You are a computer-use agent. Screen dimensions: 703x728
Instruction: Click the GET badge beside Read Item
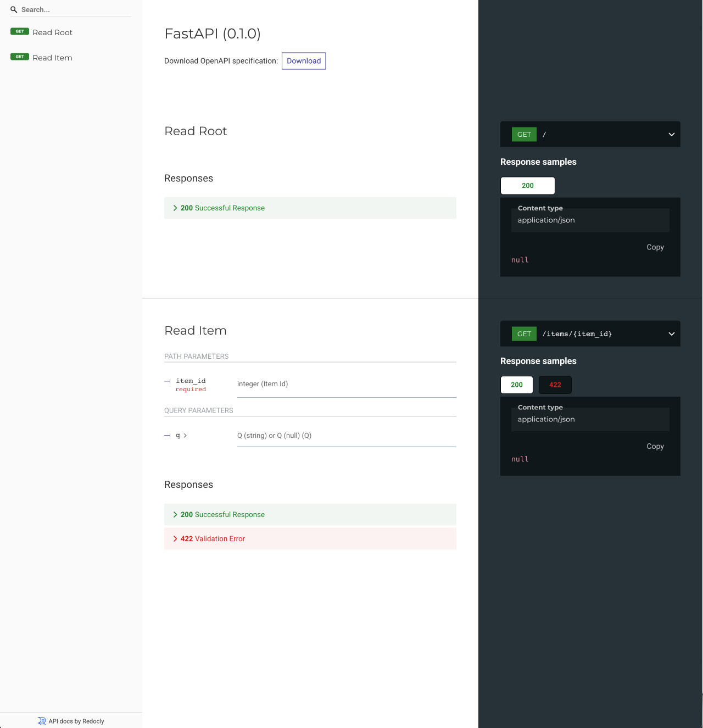point(20,57)
